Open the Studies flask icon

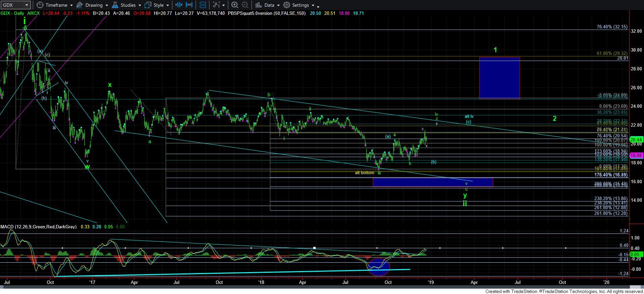pos(115,5)
